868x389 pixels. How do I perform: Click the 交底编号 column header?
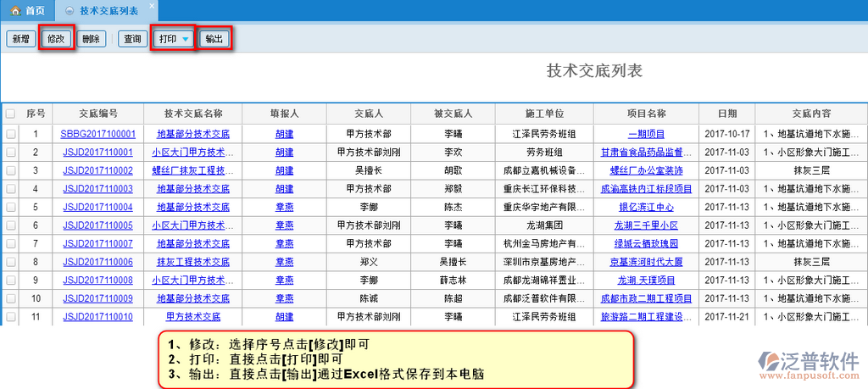97,114
